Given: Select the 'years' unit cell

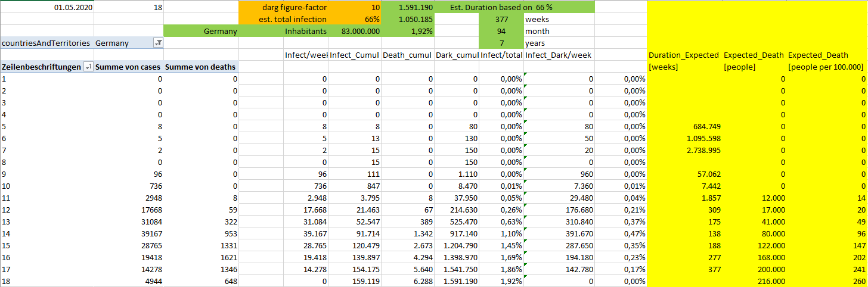Looking at the screenshot, I should [559, 43].
